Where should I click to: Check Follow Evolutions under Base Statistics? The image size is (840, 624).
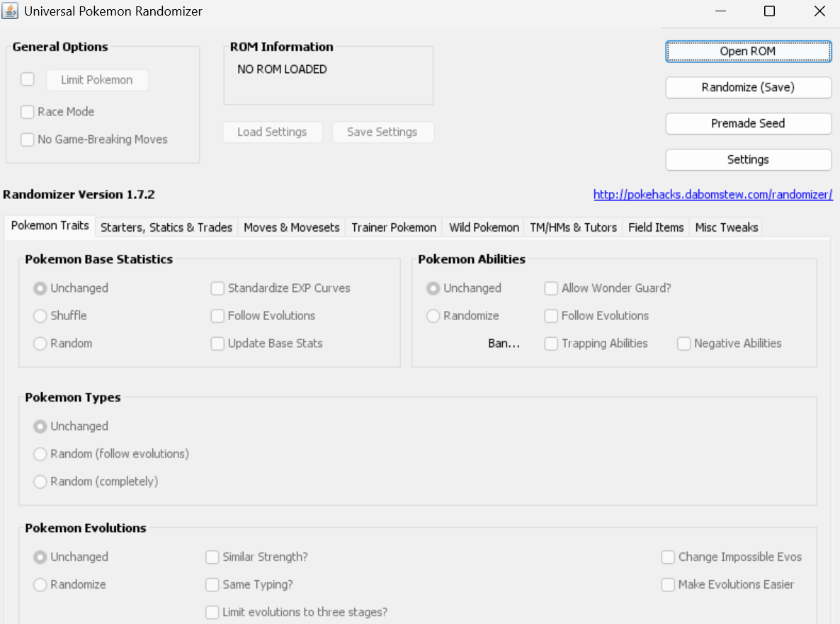[x=217, y=316]
